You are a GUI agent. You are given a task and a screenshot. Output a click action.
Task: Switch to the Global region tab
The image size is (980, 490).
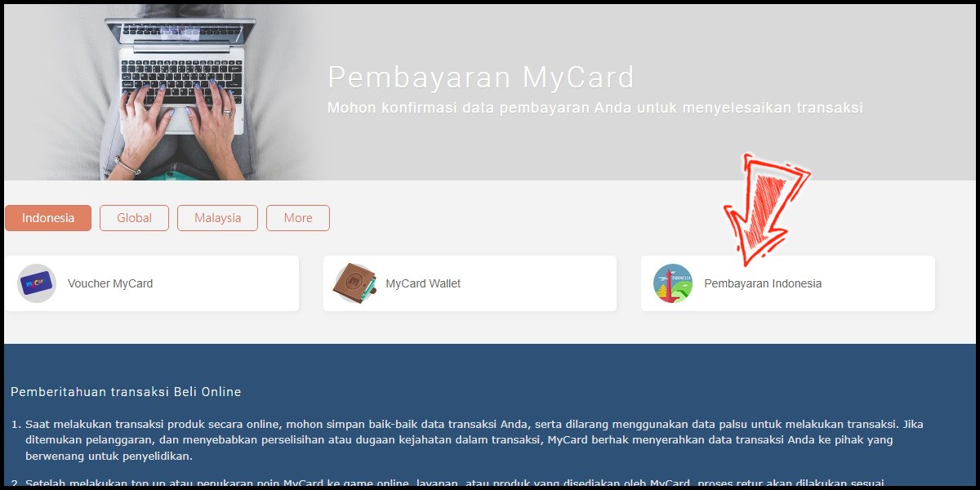(134, 218)
